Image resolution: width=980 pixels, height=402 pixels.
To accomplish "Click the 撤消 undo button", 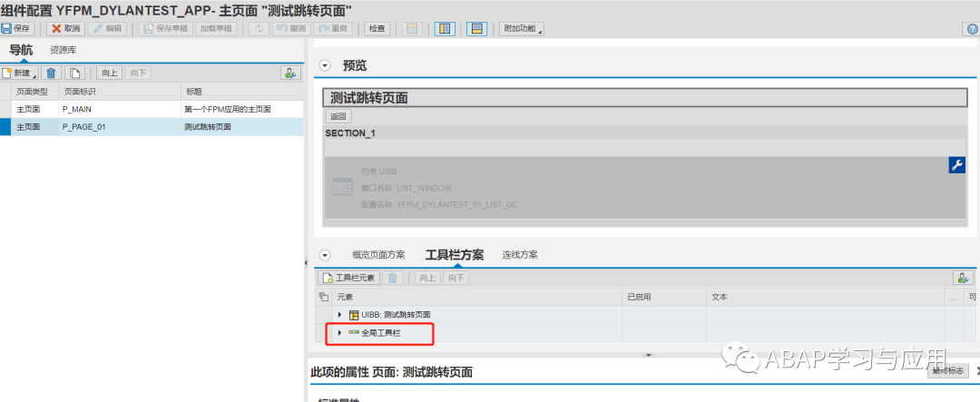I will click(x=291, y=29).
